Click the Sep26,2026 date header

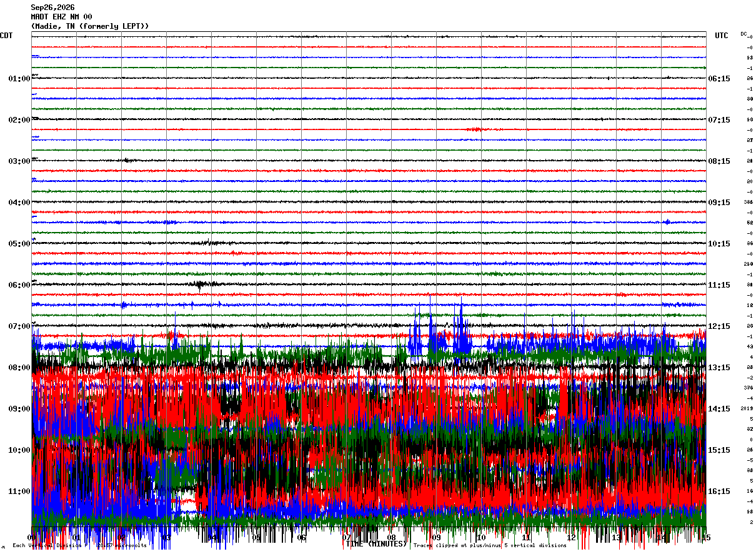pos(52,8)
